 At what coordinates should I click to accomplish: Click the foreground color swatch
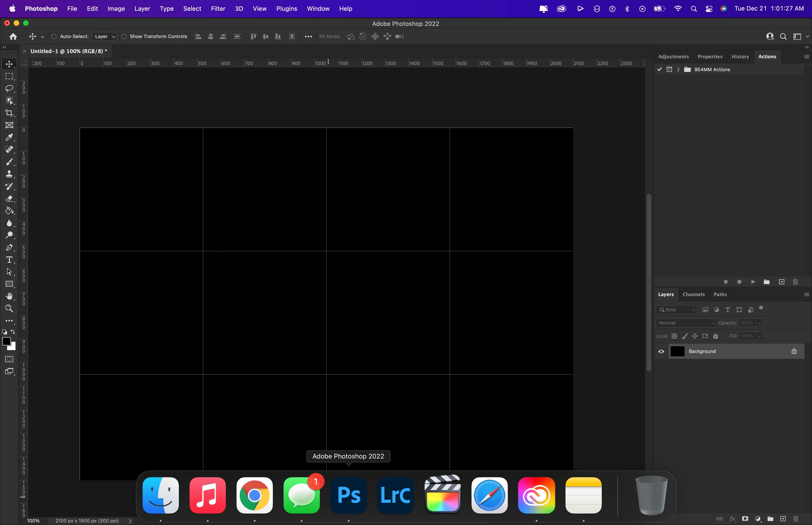pyautogui.click(x=6, y=341)
